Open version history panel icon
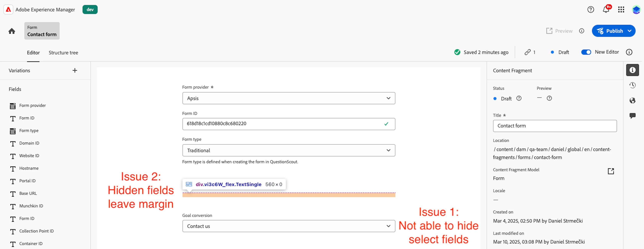This screenshot has height=249, width=644. point(632,85)
